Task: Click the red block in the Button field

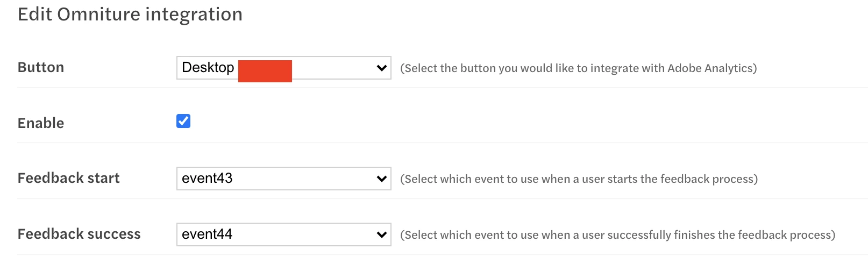Action: coord(265,71)
